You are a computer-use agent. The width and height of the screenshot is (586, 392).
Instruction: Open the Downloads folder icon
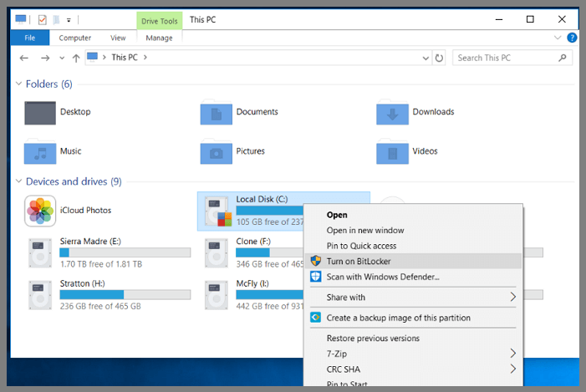coord(392,112)
